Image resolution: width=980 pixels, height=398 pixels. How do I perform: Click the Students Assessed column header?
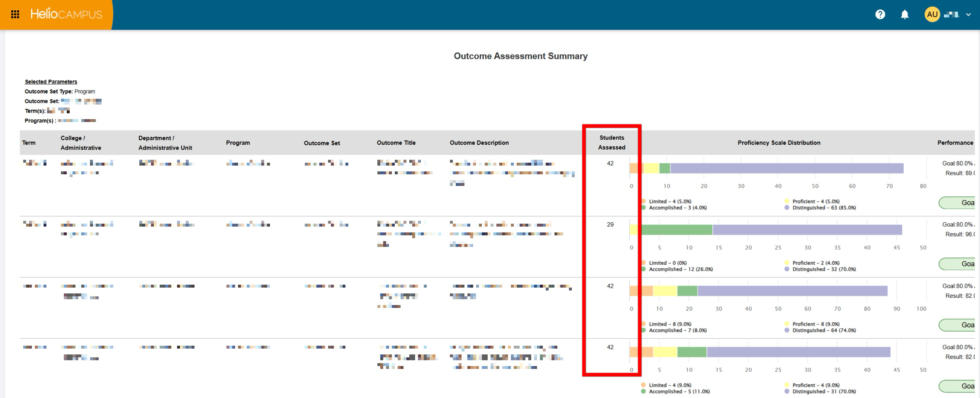[611, 142]
